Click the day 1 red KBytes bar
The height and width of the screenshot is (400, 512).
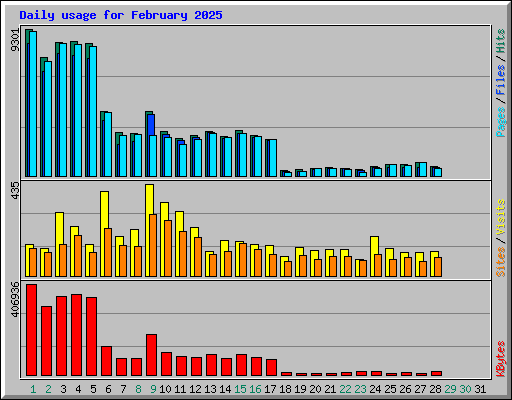(32, 330)
